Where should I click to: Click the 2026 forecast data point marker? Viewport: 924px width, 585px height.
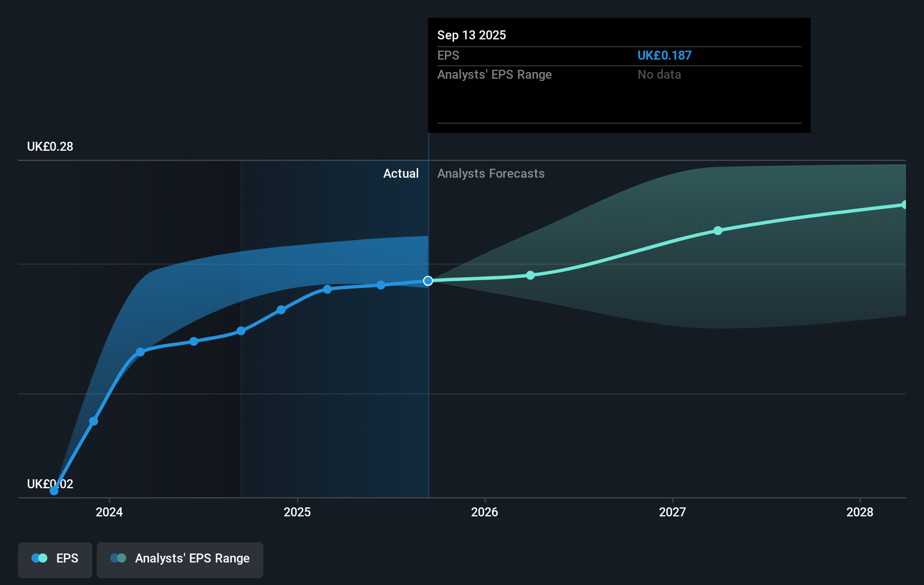click(530, 276)
